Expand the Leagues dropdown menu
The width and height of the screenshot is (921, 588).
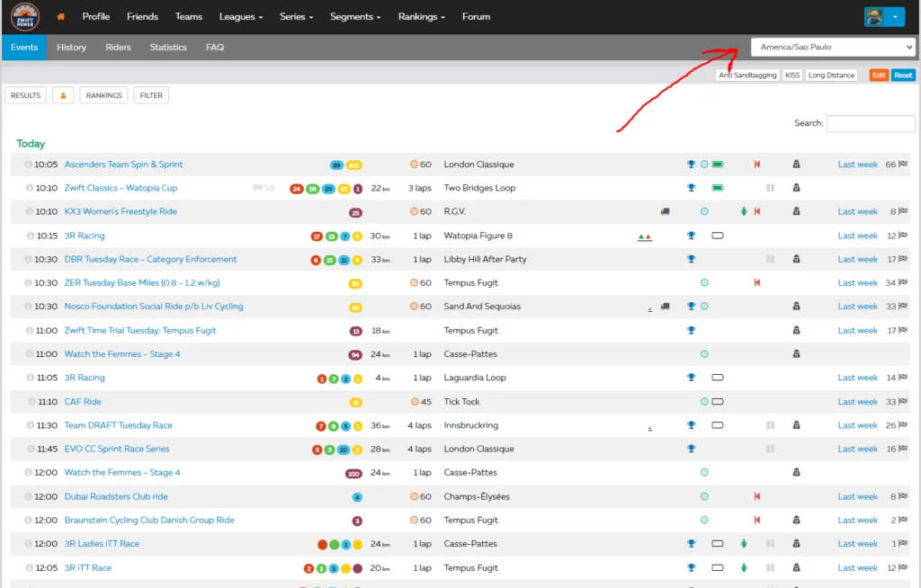tap(241, 16)
